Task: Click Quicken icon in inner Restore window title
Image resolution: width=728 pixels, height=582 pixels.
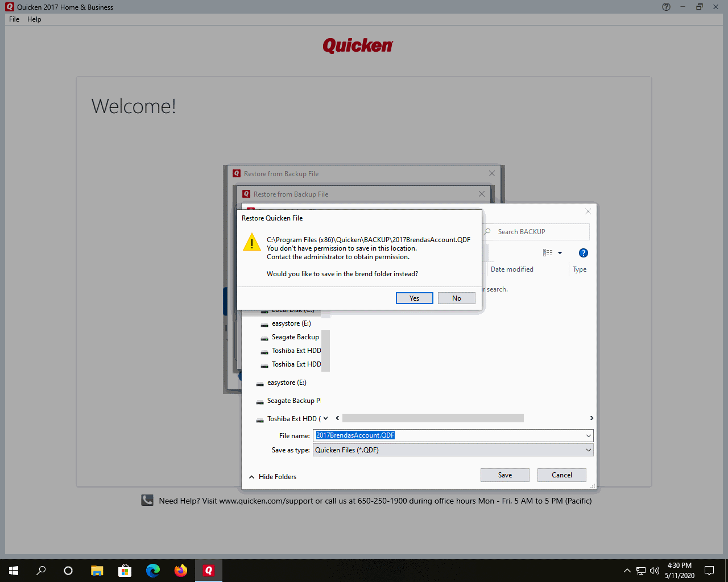Action: pyautogui.click(x=246, y=194)
